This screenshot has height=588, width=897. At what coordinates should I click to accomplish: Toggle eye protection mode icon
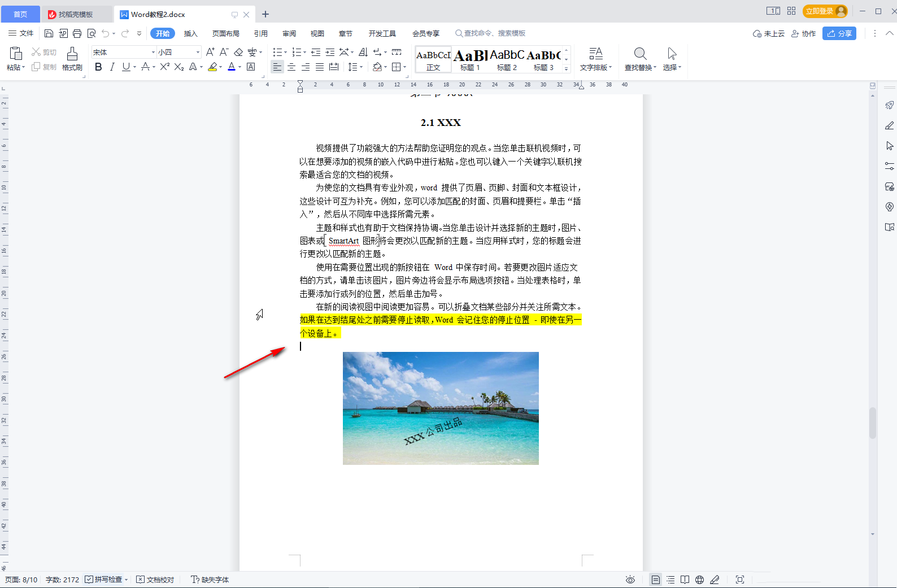pos(630,580)
